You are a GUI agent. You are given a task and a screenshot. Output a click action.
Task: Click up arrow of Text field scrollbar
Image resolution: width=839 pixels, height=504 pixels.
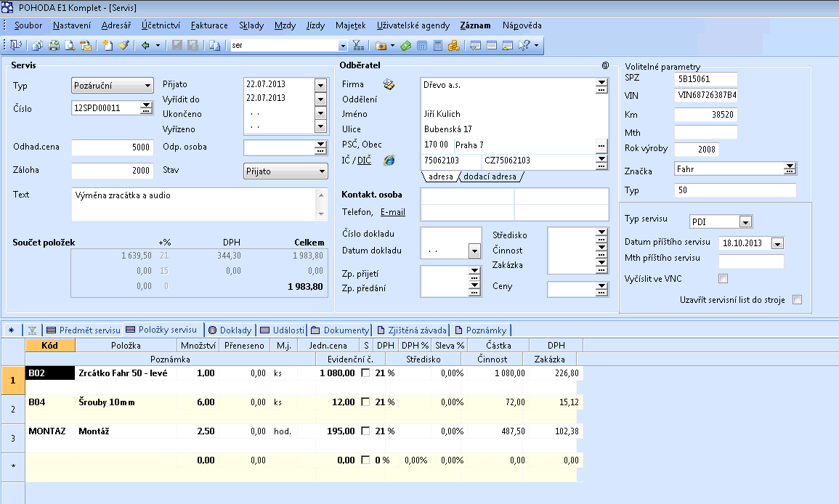[321, 195]
